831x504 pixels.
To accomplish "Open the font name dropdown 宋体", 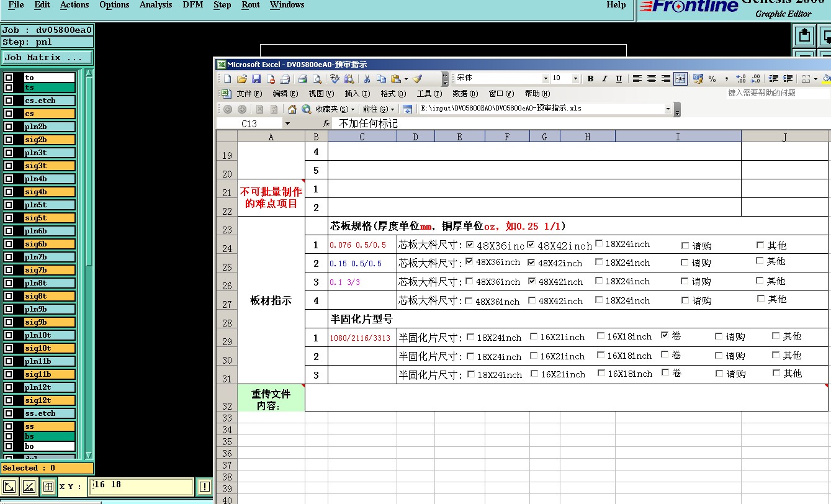I will 546,79.
